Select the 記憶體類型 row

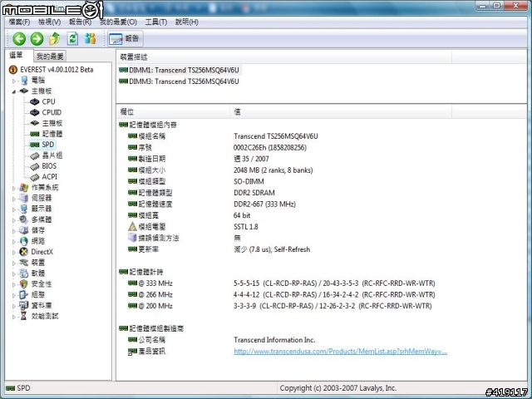pos(201,193)
